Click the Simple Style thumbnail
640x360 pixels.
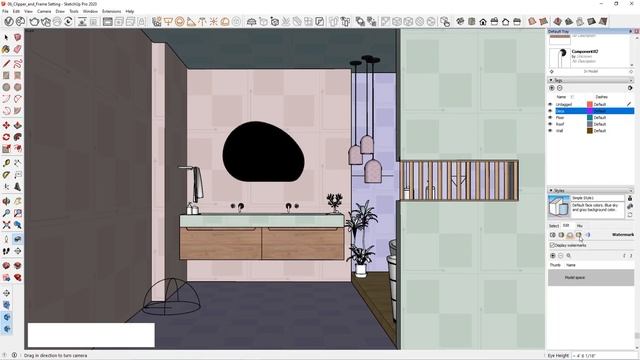(559, 206)
